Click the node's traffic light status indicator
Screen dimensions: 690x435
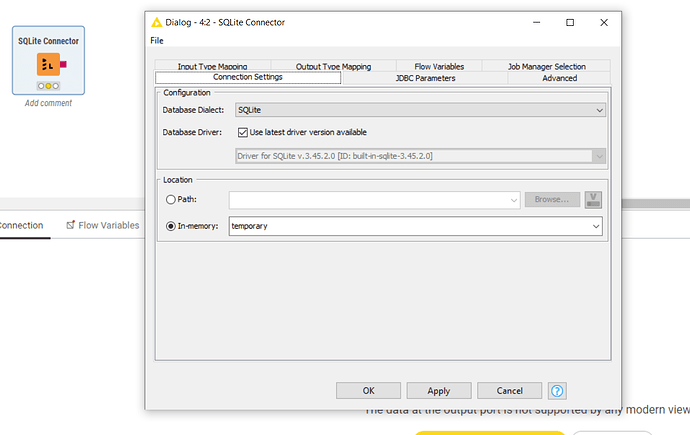[48, 86]
